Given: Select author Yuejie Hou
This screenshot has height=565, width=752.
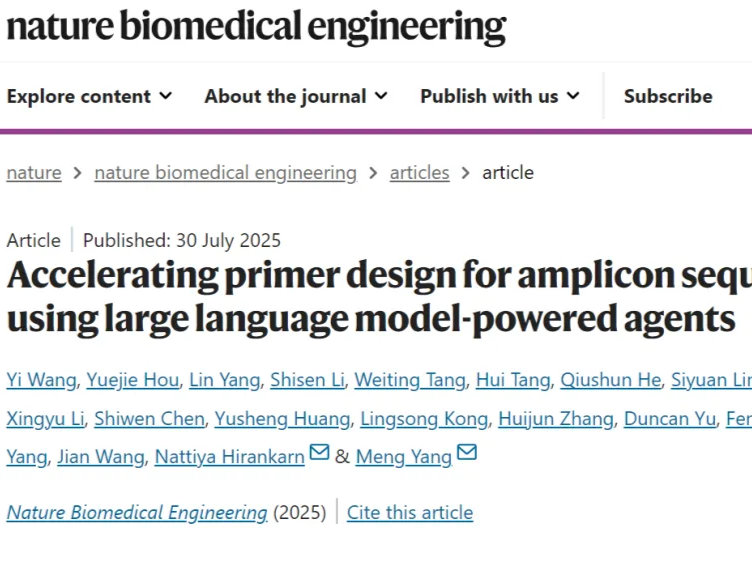Looking at the screenshot, I should tap(133, 380).
